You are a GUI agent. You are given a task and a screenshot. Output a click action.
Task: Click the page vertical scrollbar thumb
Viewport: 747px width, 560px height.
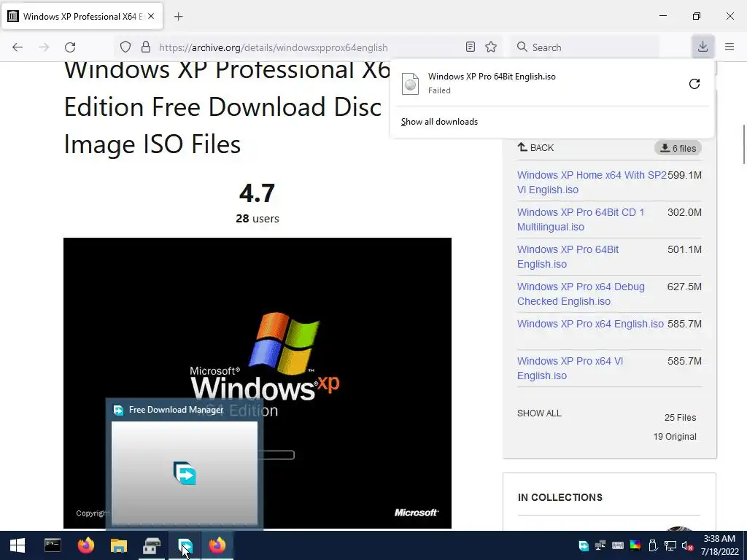743,144
